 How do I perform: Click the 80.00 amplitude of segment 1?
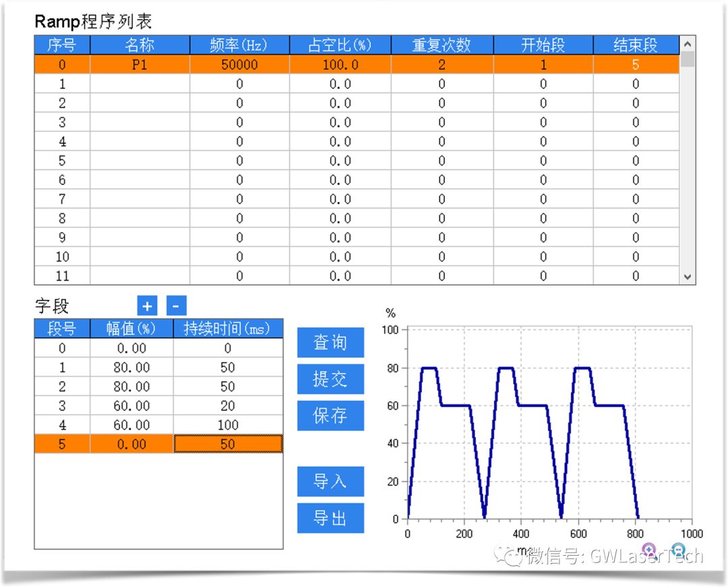[x=131, y=368]
